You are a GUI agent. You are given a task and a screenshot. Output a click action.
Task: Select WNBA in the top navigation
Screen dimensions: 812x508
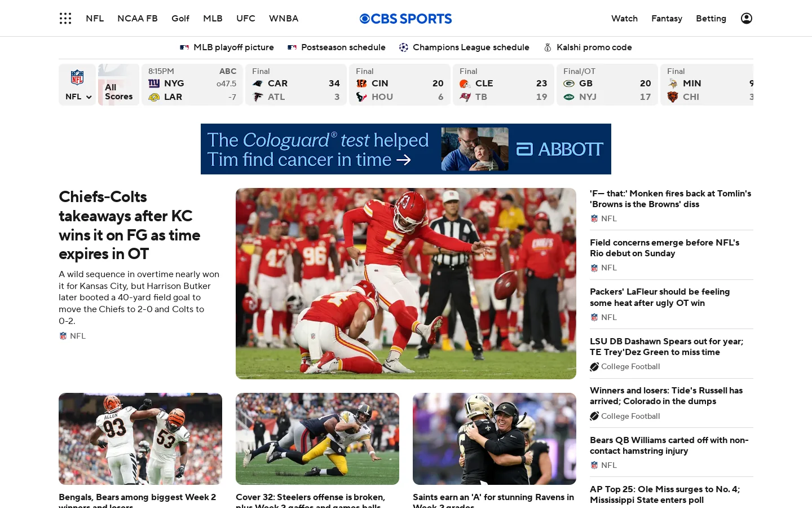284,19
